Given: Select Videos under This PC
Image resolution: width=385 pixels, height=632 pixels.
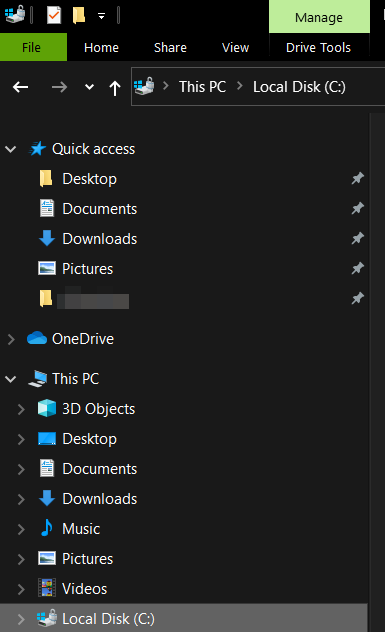Looking at the screenshot, I should 84,589.
